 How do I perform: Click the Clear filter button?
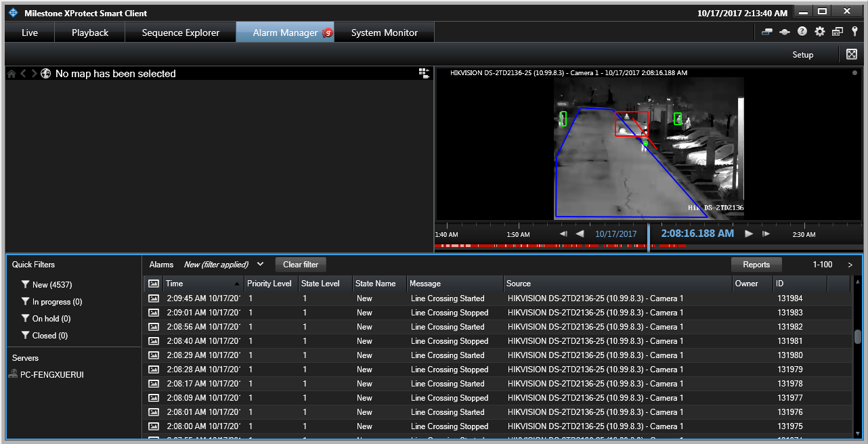tap(301, 265)
